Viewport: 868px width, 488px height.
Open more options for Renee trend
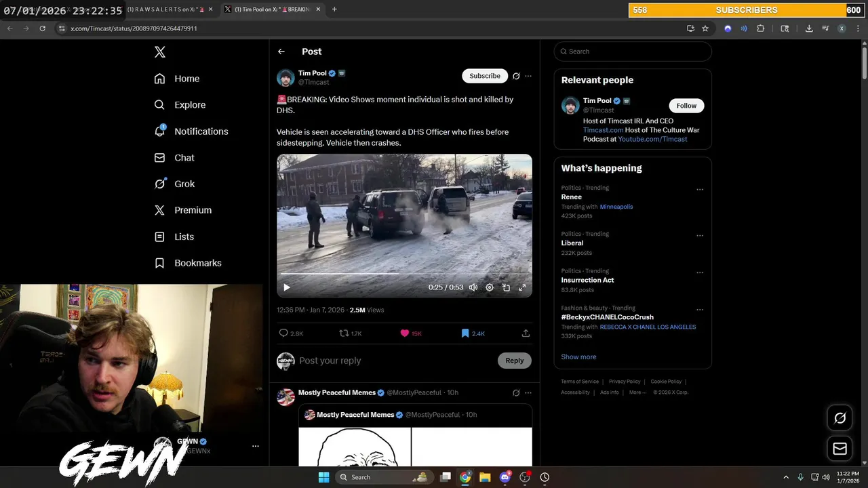click(x=700, y=189)
